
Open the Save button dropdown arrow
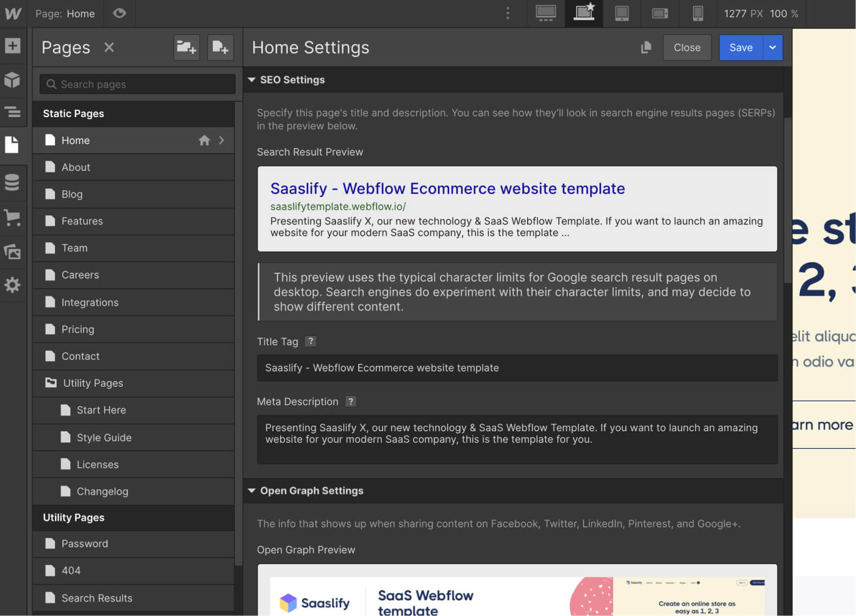[772, 47]
